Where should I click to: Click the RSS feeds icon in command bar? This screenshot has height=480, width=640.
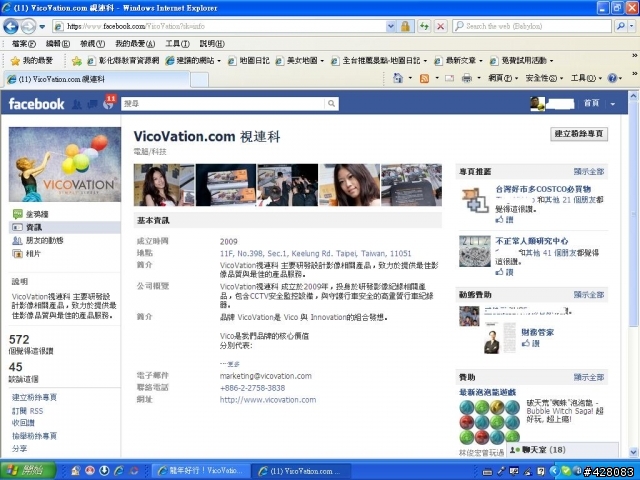click(x=424, y=78)
